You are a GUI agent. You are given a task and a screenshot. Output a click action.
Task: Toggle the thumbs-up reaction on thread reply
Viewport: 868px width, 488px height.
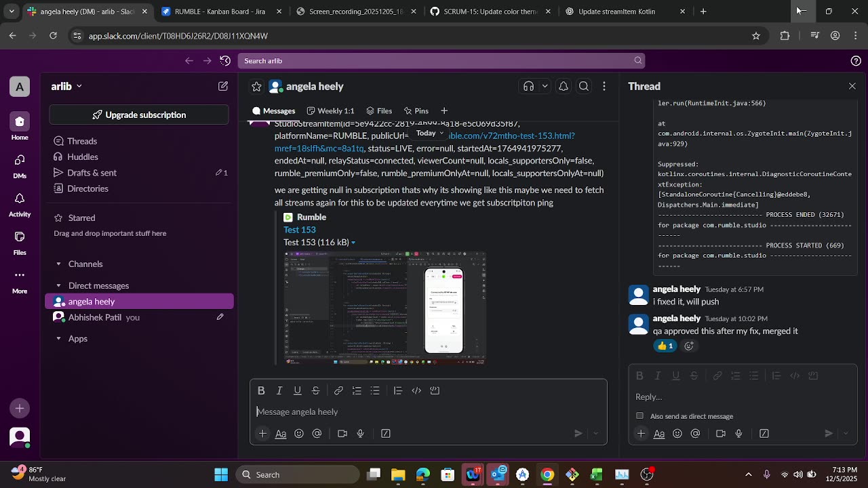click(x=665, y=346)
